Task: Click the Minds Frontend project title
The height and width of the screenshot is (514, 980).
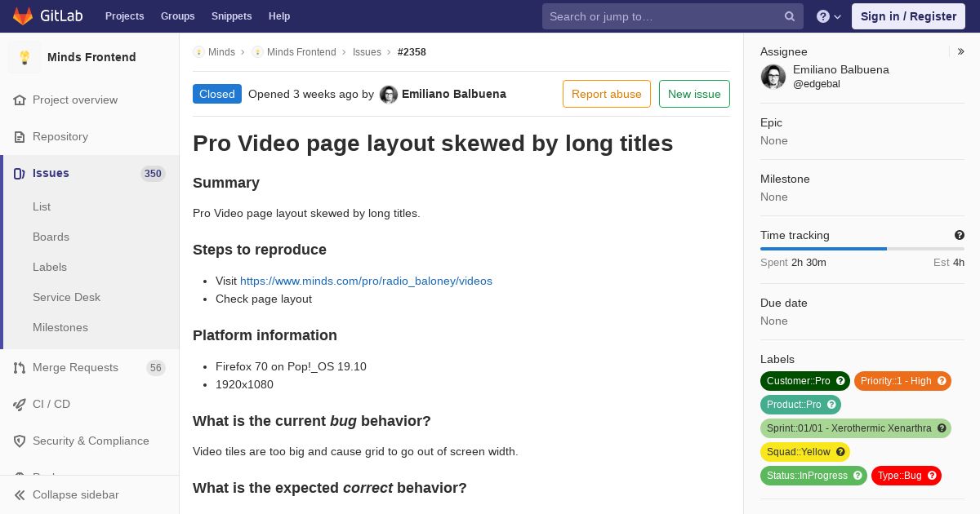Action: 91,57
